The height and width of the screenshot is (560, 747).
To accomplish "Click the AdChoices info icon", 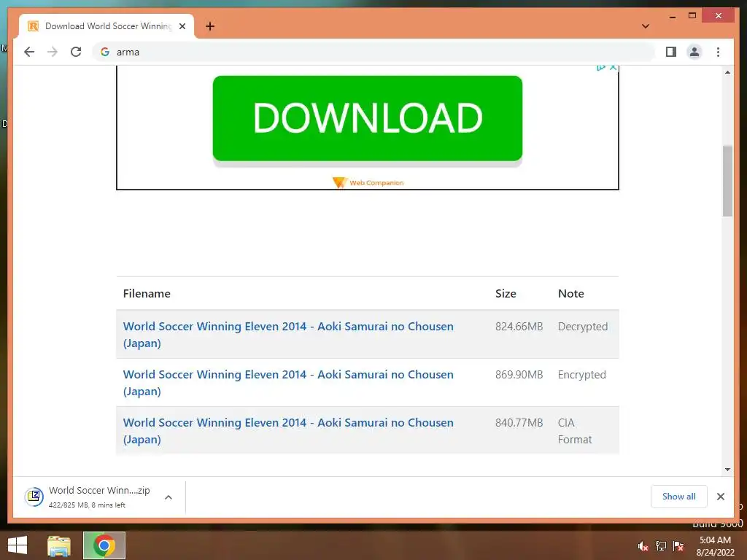I will point(601,68).
